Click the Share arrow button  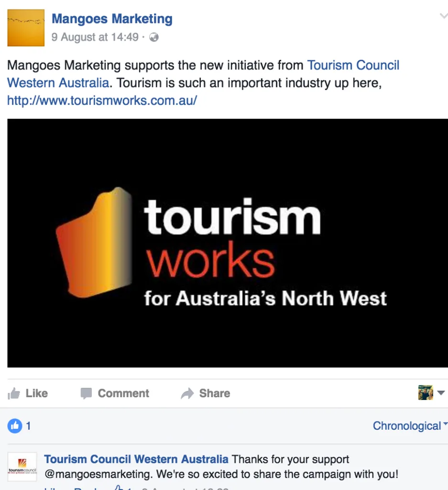206,393
